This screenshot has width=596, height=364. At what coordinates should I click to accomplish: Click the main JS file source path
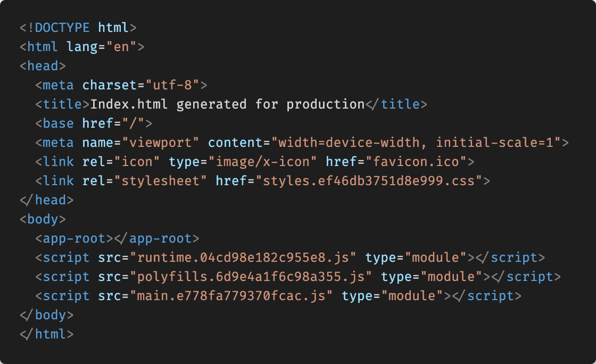[231, 296]
